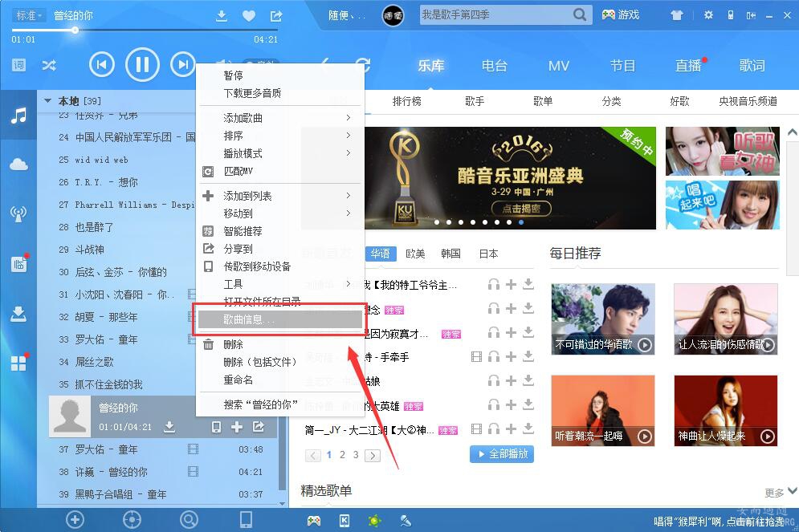Screen dimensions: 799x532
Task: Open the skin shirt icon
Action: (x=677, y=15)
